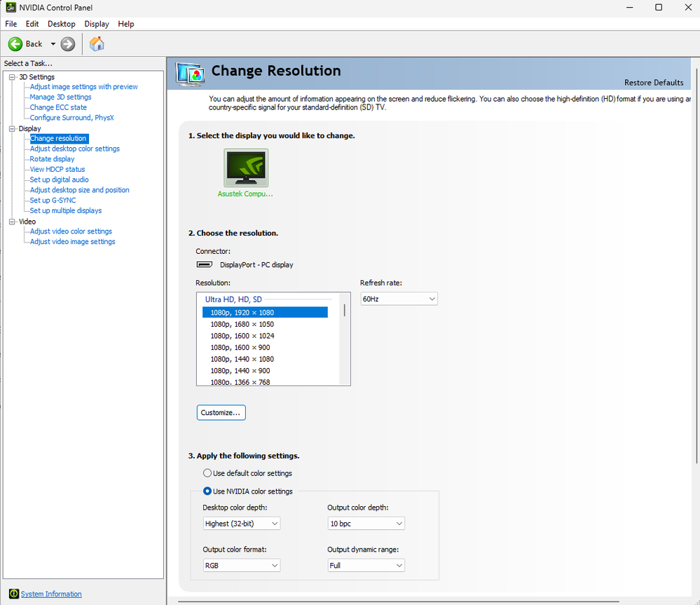The width and height of the screenshot is (700, 605).
Task: Open Desktop color depth dropdown
Action: [x=242, y=523]
